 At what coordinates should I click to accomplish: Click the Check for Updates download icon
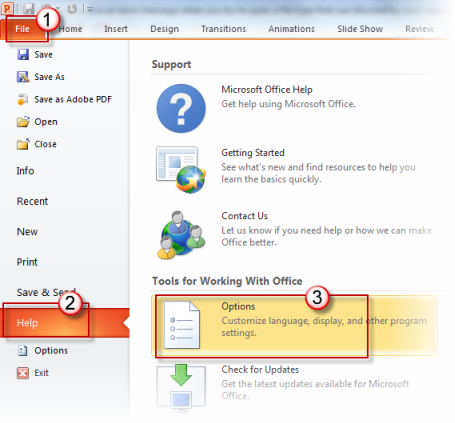click(x=181, y=387)
